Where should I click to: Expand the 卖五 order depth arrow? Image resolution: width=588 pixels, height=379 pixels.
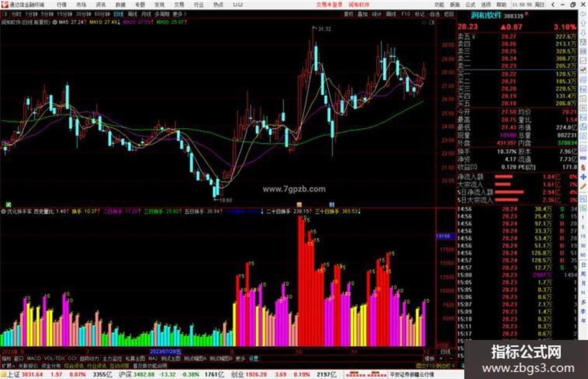click(474, 37)
